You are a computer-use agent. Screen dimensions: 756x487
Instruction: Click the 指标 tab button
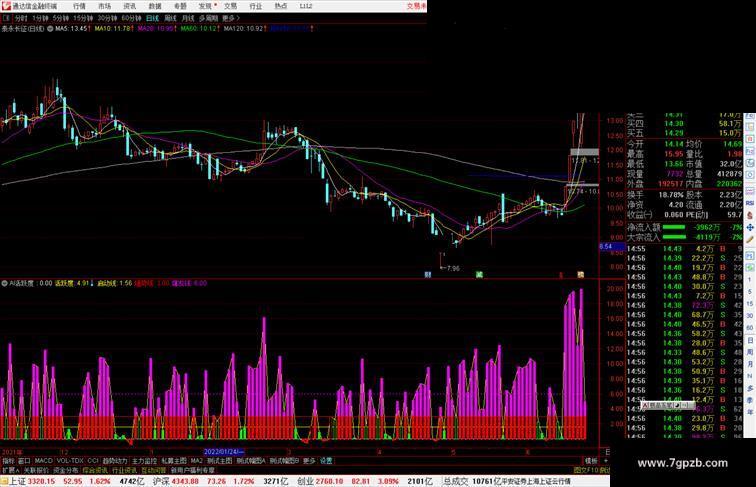[8, 461]
